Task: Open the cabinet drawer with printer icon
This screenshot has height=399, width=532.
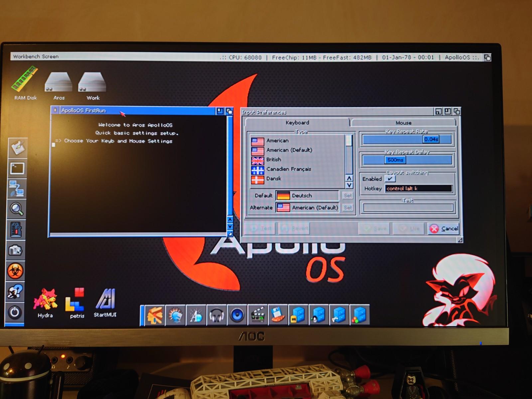Action: (x=298, y=314)
